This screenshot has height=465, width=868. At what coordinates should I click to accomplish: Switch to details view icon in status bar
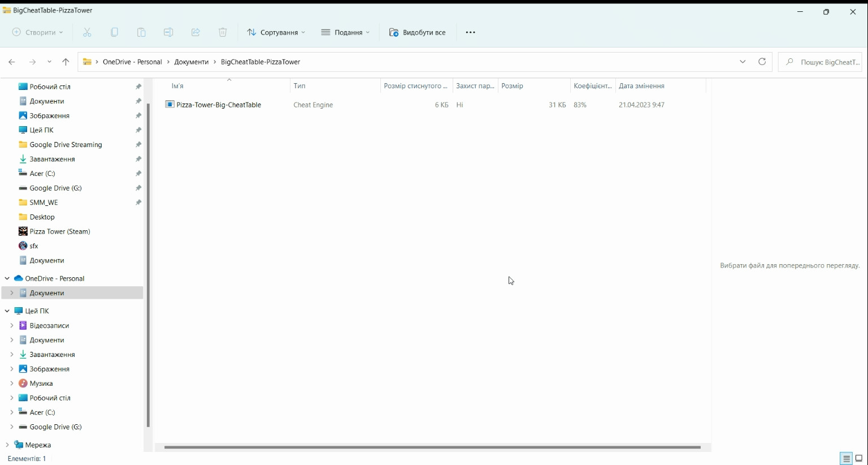click(846, 459)
